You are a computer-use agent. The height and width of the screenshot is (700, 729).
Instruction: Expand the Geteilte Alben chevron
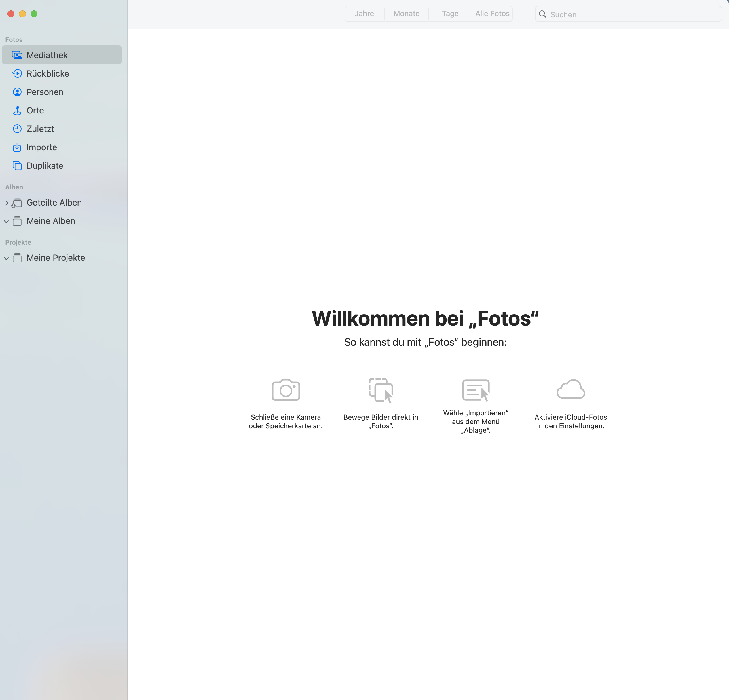pos(7,203)
